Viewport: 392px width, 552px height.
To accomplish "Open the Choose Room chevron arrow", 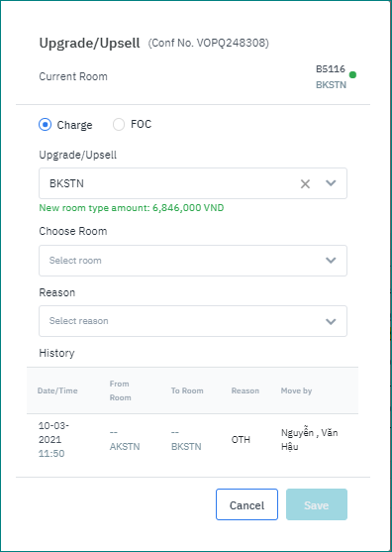I will (331, 261).
